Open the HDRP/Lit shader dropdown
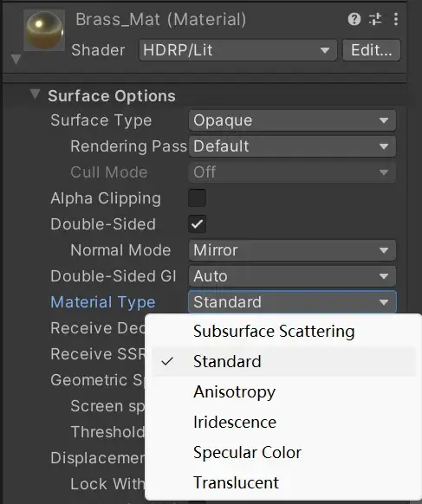This screenshot has width=422, height=504. click(237, 50)
